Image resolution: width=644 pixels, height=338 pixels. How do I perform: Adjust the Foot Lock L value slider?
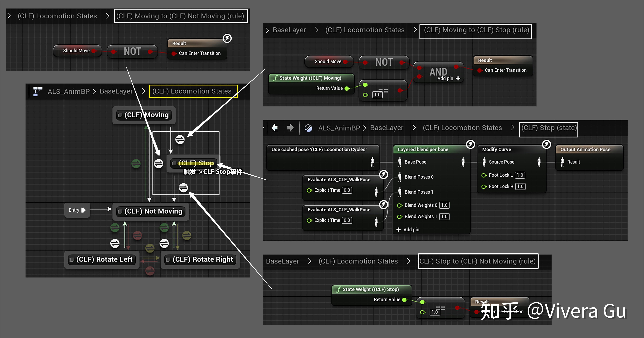tap(520, 175)
